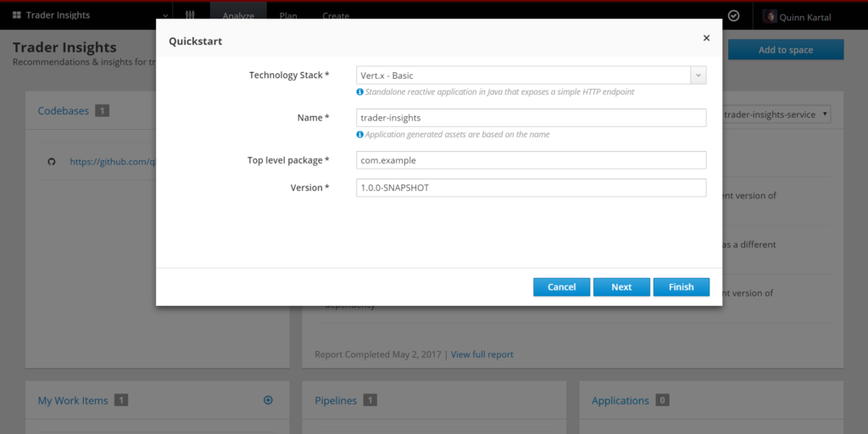Click the Version text field
This screenshot has width=868, height=434.
pos(531,187)
